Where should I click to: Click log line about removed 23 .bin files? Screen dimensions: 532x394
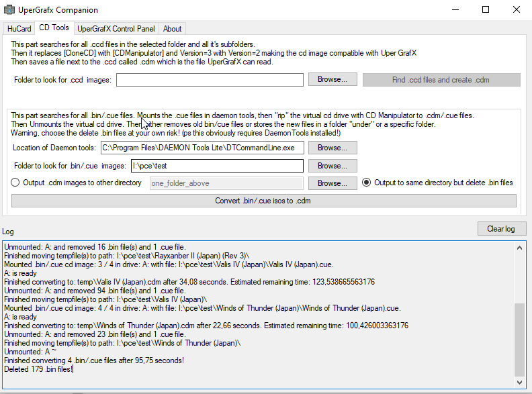click(x=95, y=334)
